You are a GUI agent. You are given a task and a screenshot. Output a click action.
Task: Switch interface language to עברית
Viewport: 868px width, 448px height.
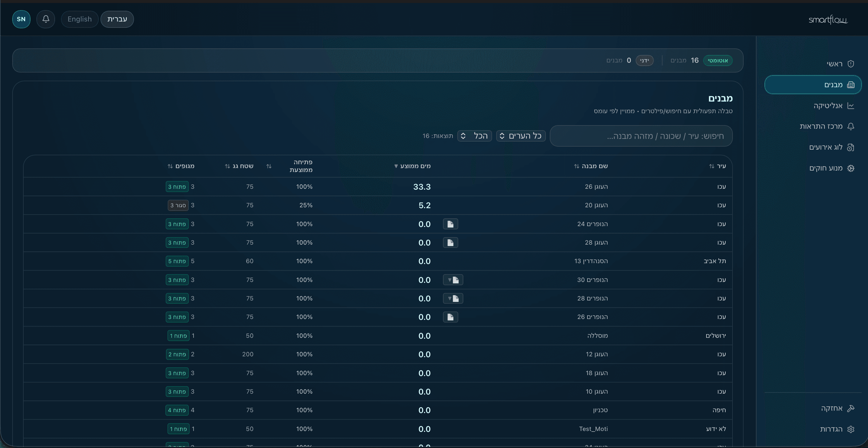coord(117,19)
